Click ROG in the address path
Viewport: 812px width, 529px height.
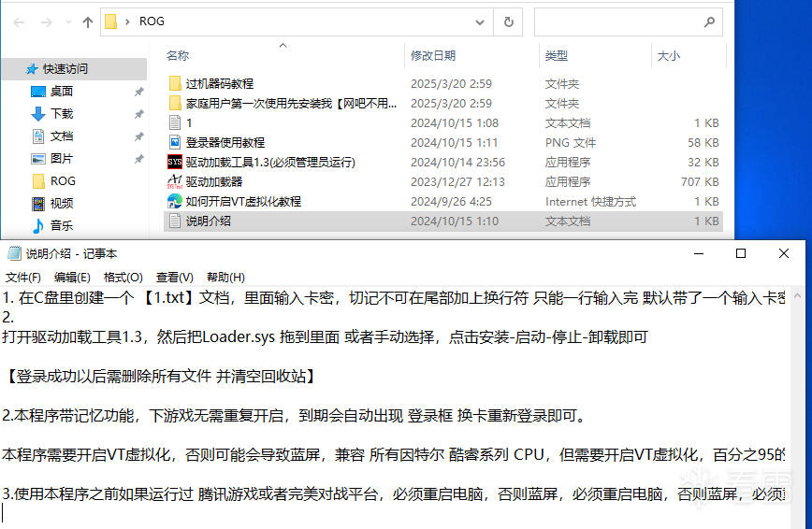coord(152,21)
